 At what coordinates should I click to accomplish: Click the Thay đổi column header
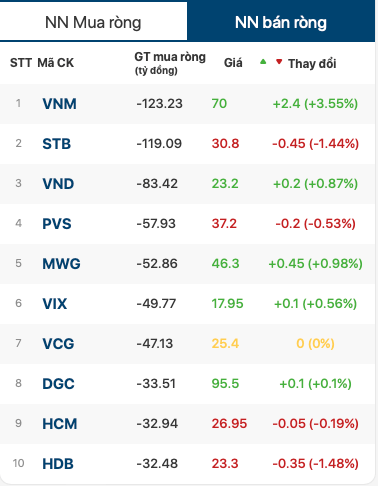(312, 63)
